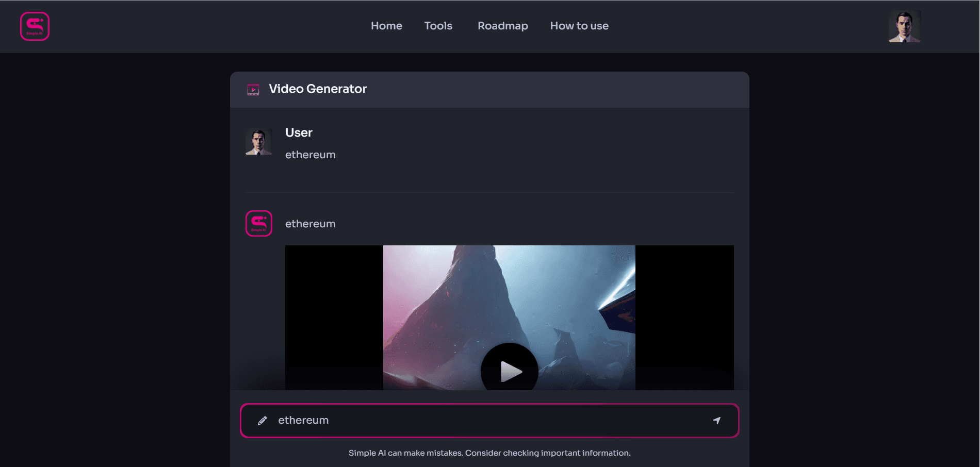Click the send arrow to submit the prompt
980x467 pixels.
click(x=717, y=421)
